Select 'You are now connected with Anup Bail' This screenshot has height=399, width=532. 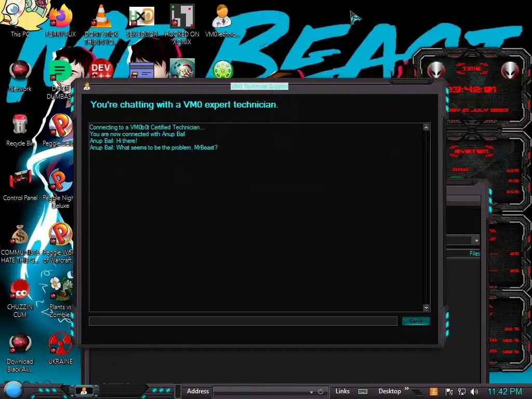tap(137, 134)
